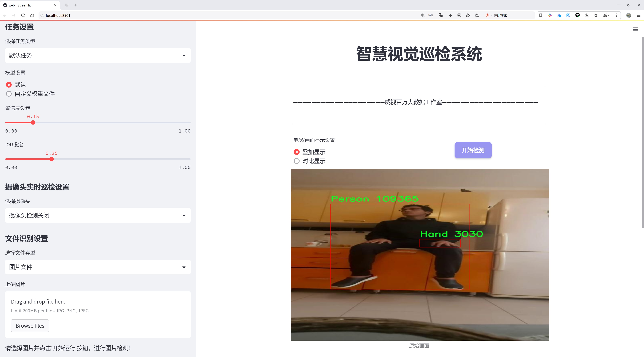Click the 置信度设定 label
The height and width of the screenshot is (357, 644).
18,108
